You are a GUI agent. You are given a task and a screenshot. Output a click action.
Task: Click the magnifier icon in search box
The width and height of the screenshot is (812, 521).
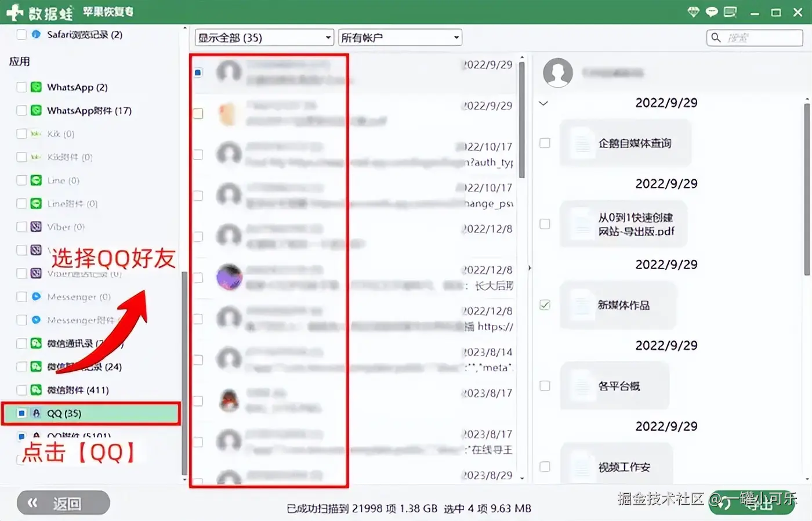[716, 38]
